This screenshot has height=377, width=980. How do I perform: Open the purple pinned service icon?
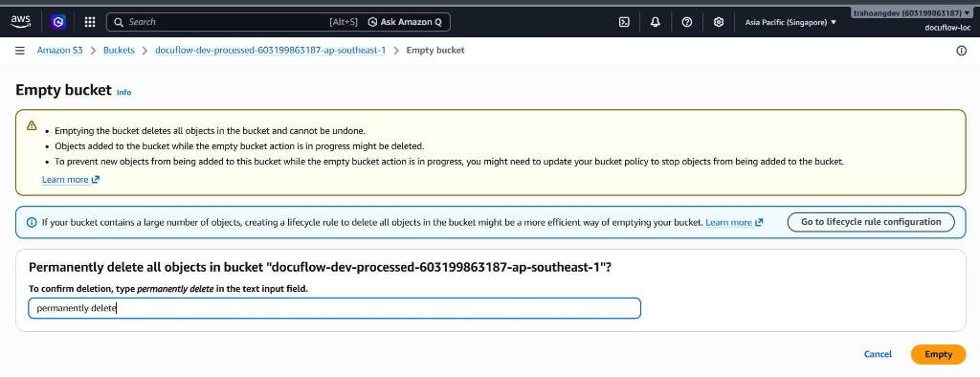pos(58,22)
